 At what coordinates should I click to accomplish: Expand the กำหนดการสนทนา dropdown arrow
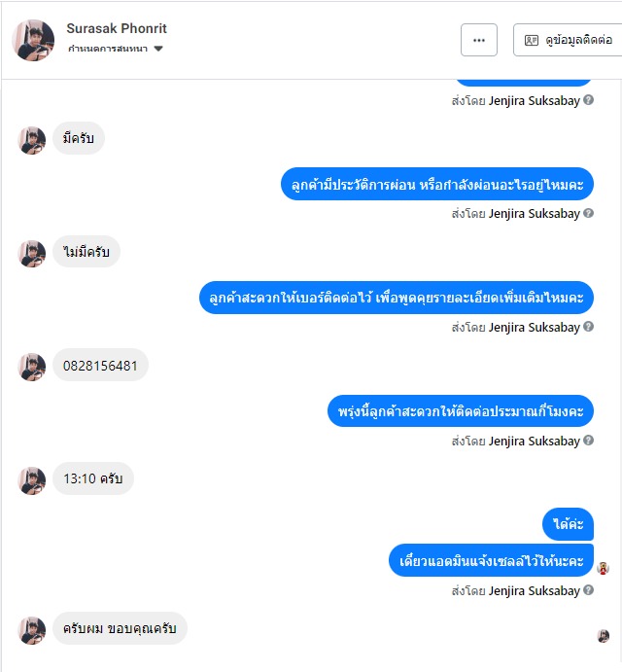coord(158,49)
